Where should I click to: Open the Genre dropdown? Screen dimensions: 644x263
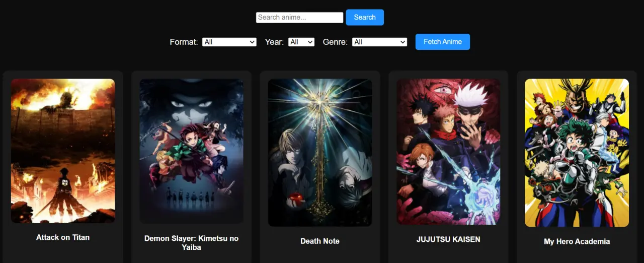click(x=379, y=42)
